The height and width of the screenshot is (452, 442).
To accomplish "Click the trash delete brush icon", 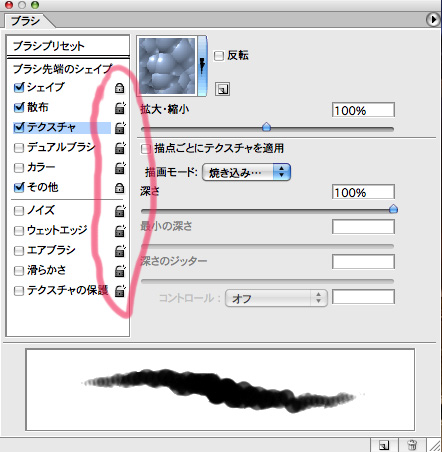I will [x=412, y=445].
